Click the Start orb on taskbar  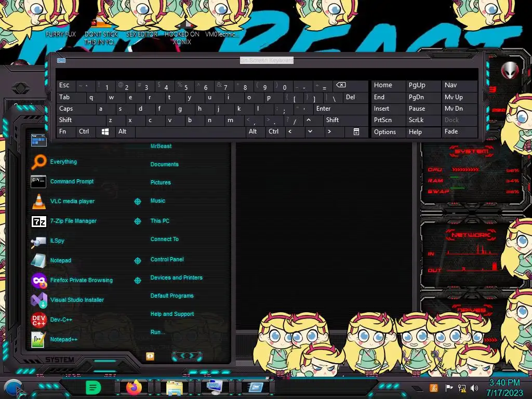coord(14,388)
